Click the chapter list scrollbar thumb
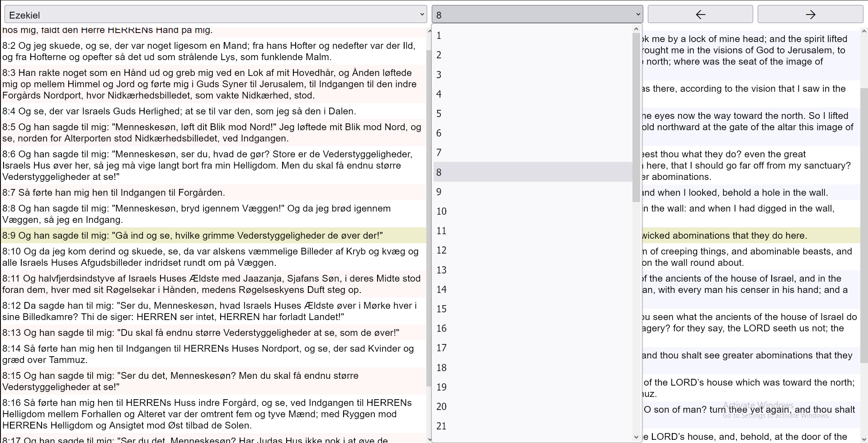The image size is (868, 443). [x=637, y=118]
